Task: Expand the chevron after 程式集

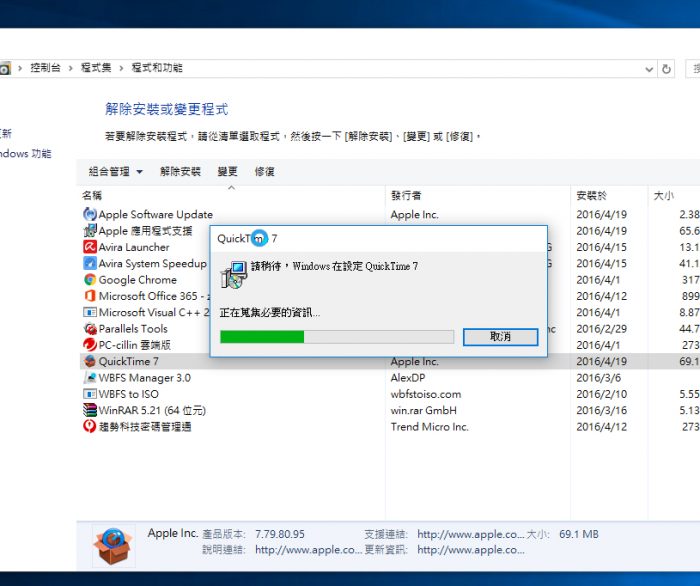Action: click(x=121, y=68)
